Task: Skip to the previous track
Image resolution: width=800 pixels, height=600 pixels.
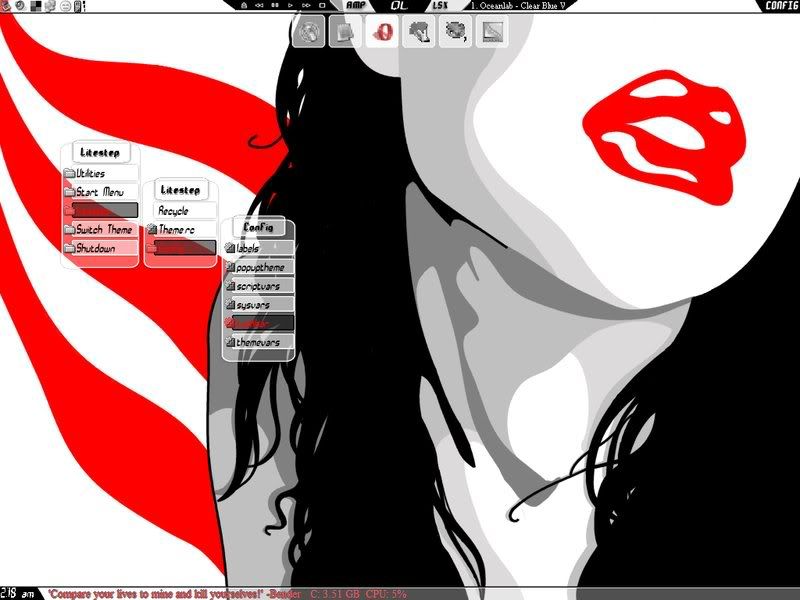Action: point(259,6)
